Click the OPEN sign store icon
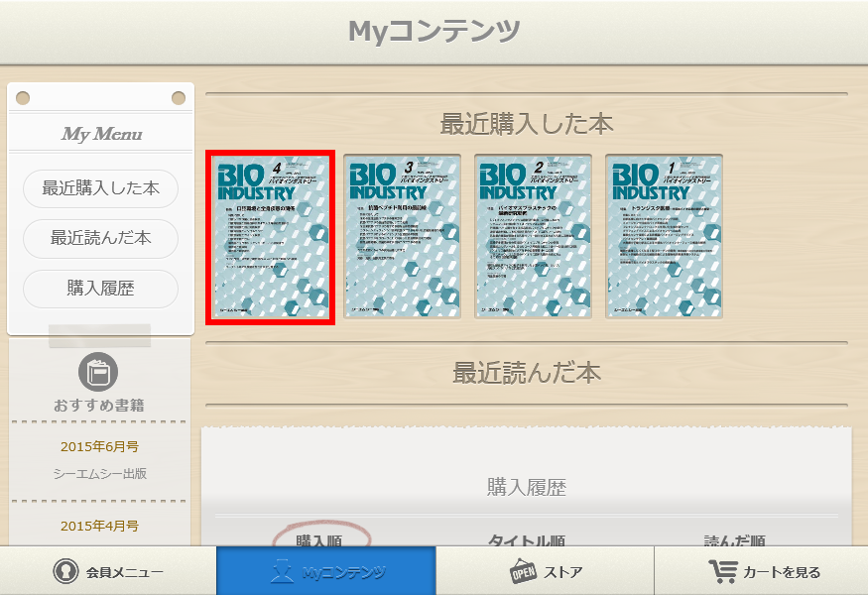868x595 pixels. coord(523,571)
